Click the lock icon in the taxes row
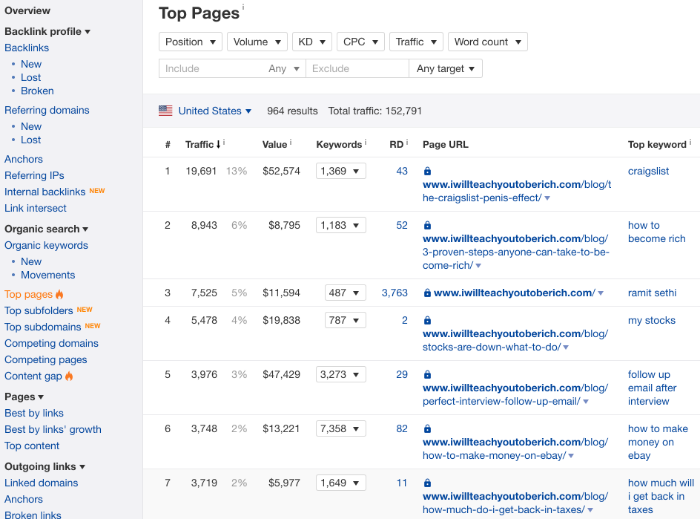The width and height of the screenshot is (700, 519). (x=427, y=483)
